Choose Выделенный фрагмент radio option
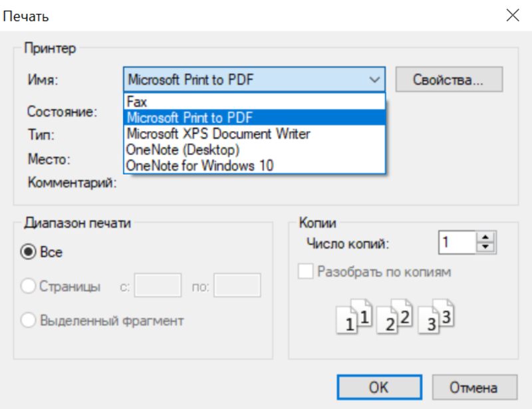 (28, 320)
